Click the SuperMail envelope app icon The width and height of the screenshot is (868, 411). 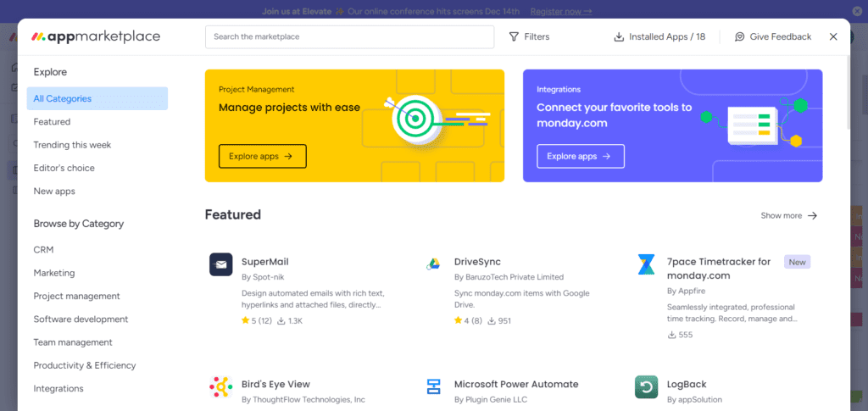221,264
